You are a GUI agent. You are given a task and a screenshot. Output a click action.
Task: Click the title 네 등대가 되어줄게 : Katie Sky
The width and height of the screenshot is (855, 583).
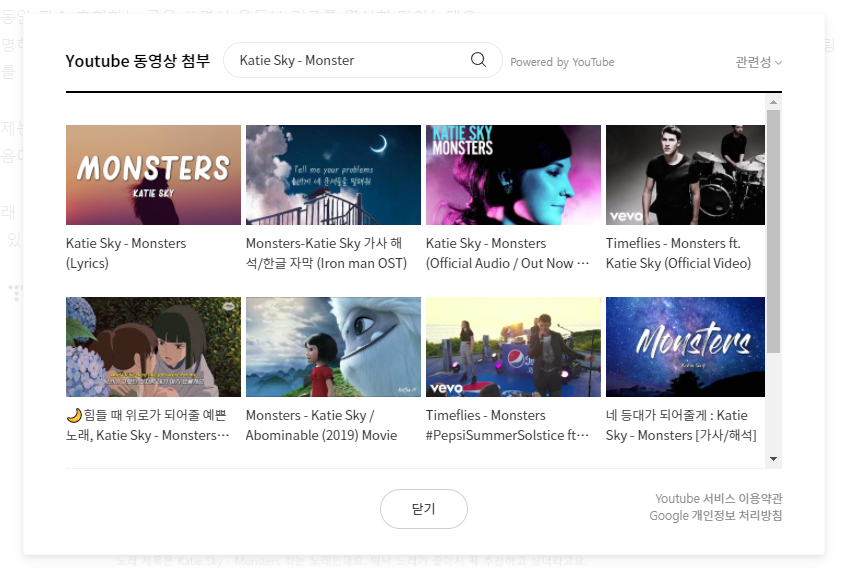tap(681, 425)
